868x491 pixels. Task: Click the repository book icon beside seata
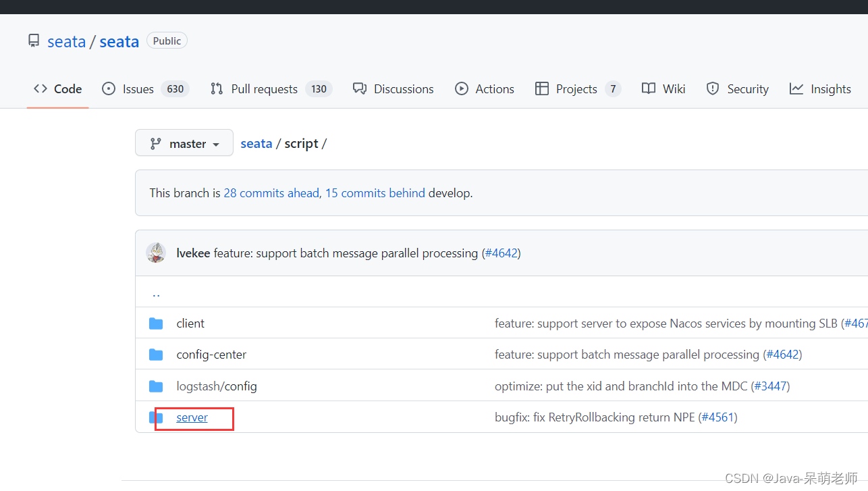click(34, 41)
